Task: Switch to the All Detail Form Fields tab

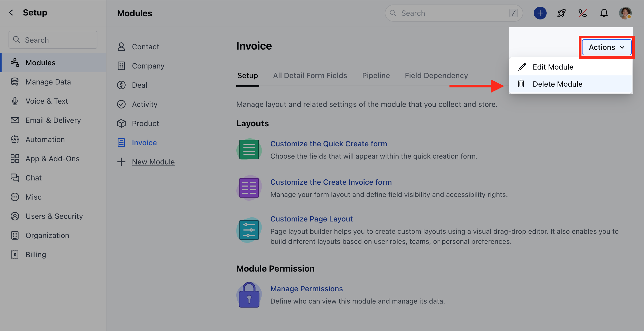Action: pos(310,75)
